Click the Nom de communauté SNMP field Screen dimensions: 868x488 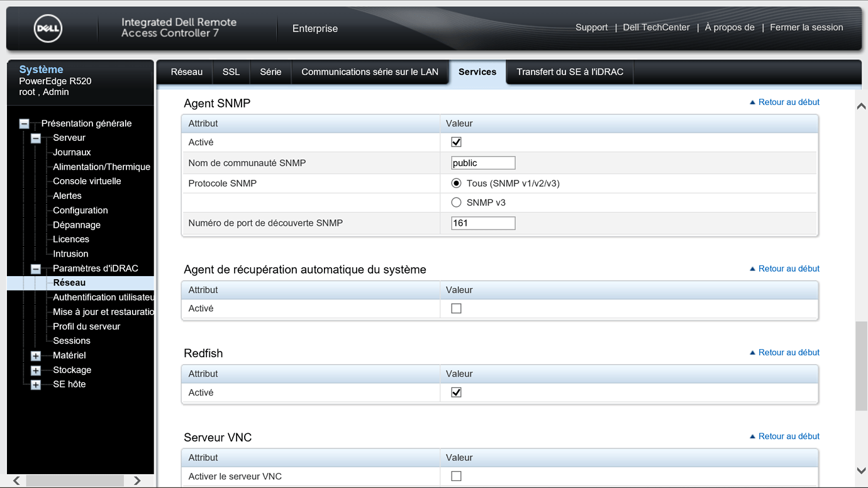click(x=483, y=162)
